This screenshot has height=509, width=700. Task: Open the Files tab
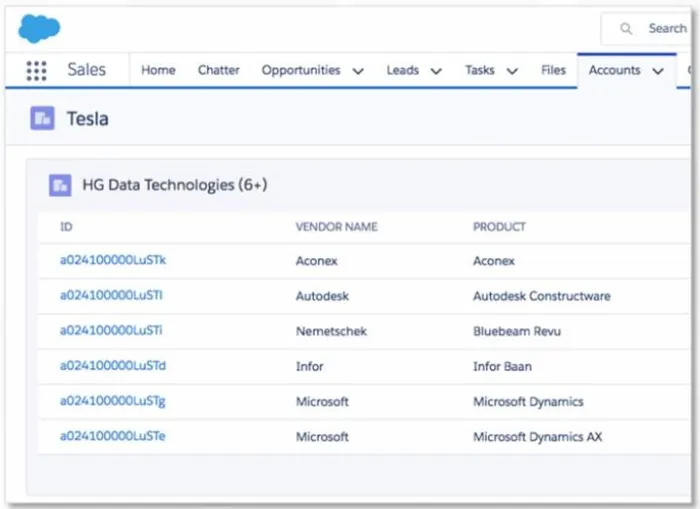pyautogui.click(x=553, y=70)
